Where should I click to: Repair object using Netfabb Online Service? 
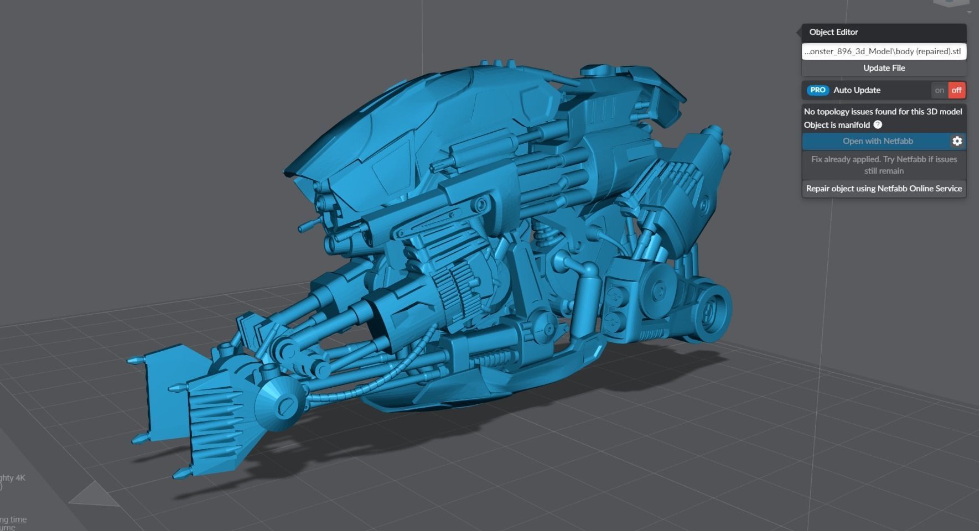pyautogui.click(x=884, y=189)
